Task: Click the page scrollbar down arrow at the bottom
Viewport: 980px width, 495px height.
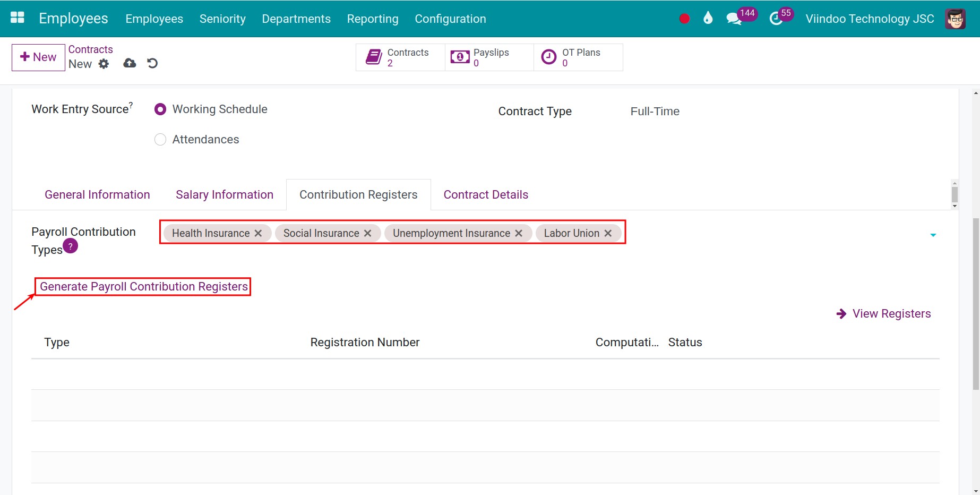Action: pyautogui.click(x=976, y=491)
